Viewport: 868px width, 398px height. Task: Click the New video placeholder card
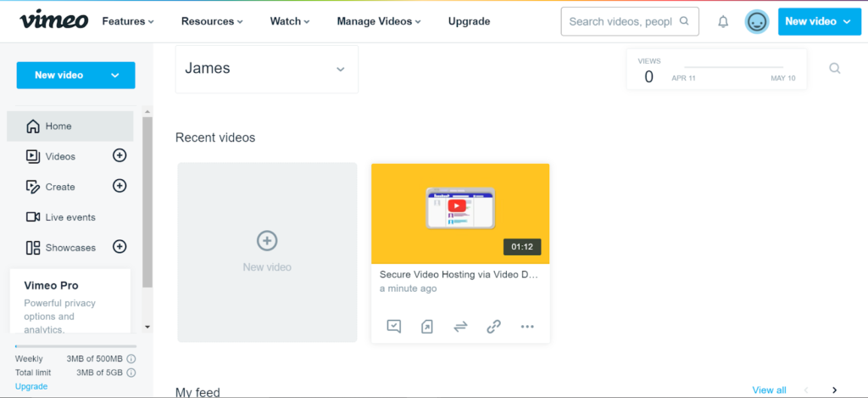(267, 252)
